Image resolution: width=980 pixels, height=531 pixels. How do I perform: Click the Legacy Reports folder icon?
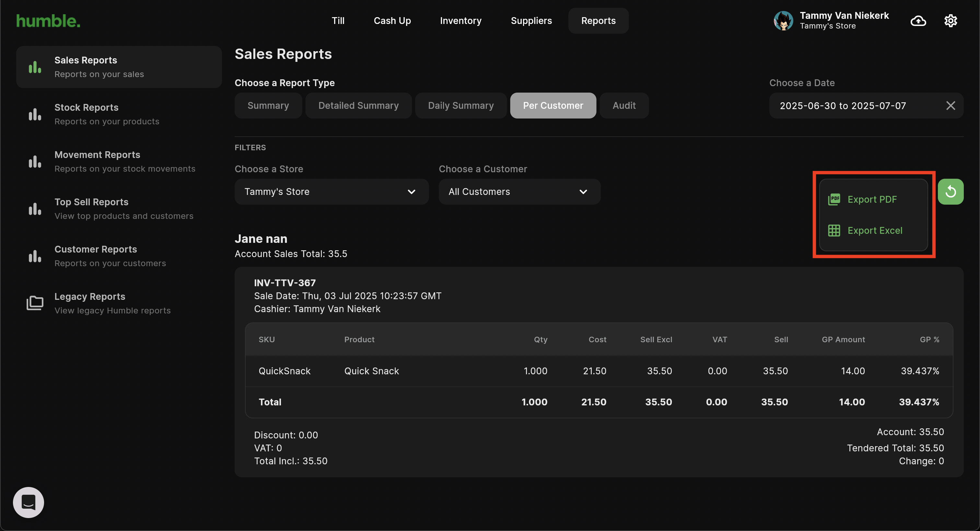pyautogui.click(x=35, y=303)
